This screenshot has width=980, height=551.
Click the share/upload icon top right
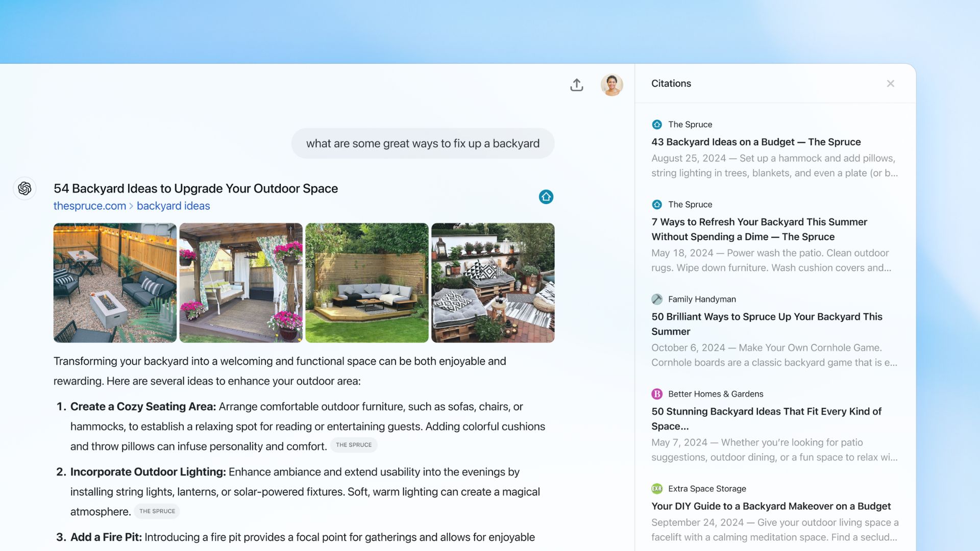[x=577, y=84]
